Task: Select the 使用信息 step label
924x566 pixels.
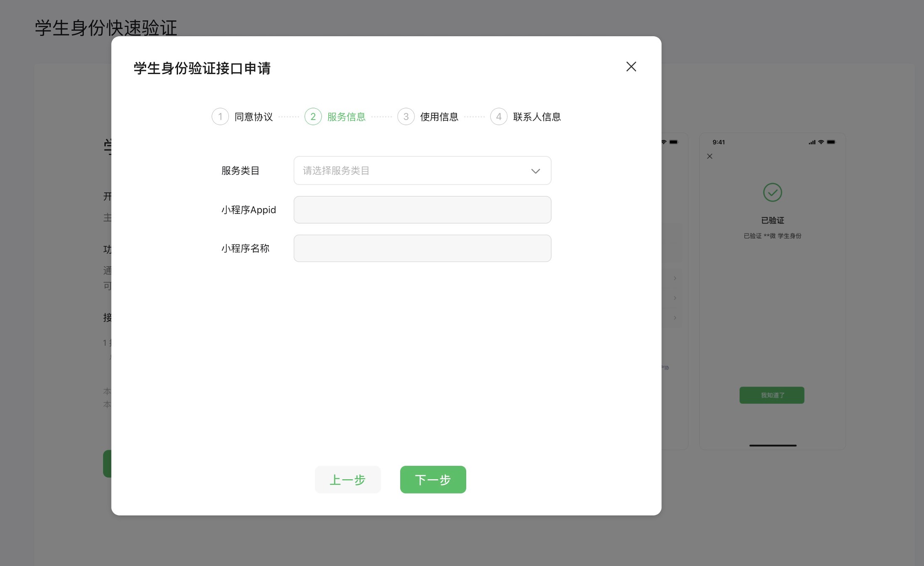Action: point(439,117)
